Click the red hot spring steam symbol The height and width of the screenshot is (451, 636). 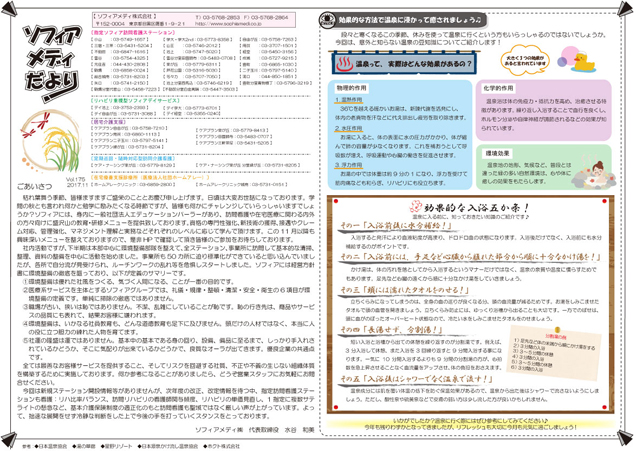pyautogui.click(x=344, y=63)
